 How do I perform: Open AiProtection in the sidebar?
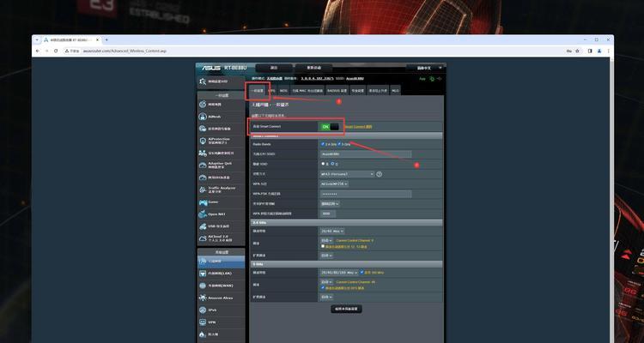(221, 141)
